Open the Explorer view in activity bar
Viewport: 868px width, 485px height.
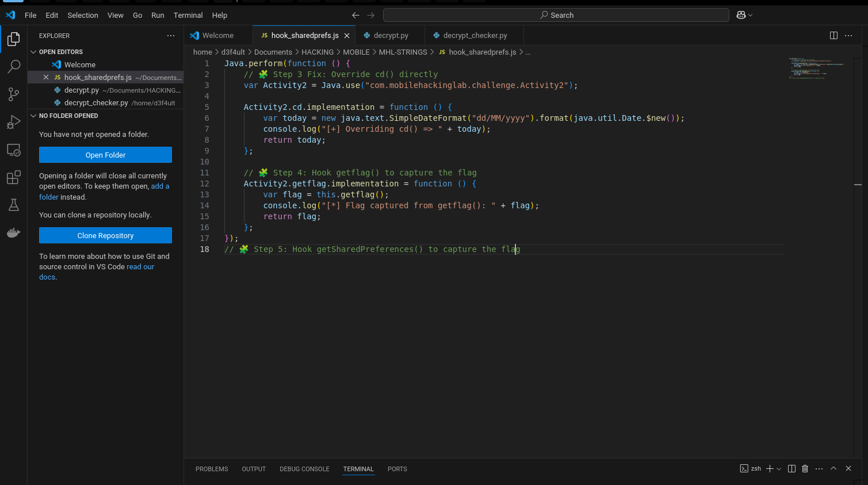click(13, 39)
